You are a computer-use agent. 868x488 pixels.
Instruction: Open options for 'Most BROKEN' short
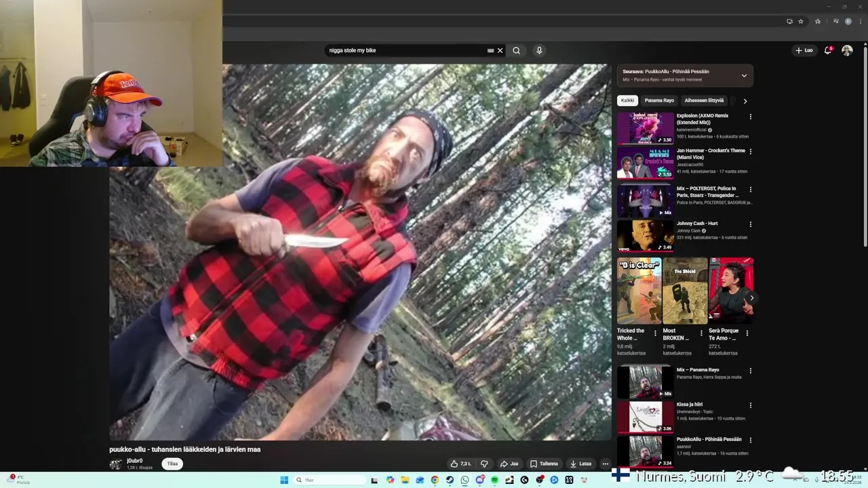[701, 333]
